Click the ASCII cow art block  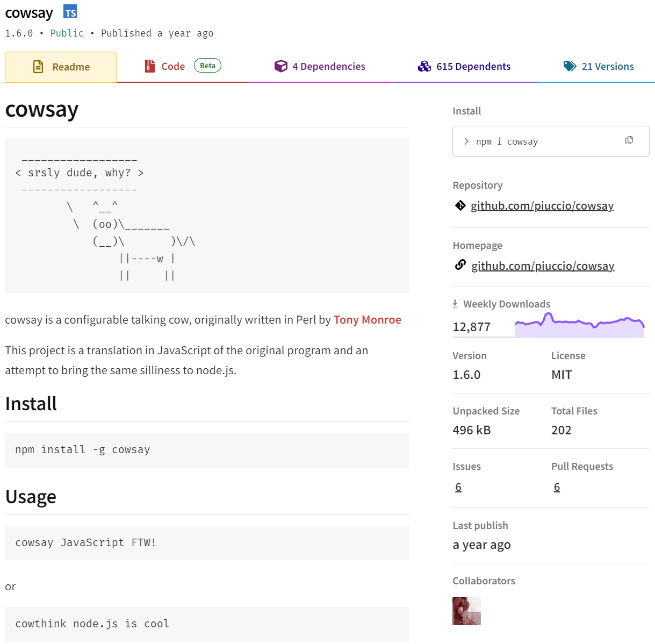[x=207, y=216]
